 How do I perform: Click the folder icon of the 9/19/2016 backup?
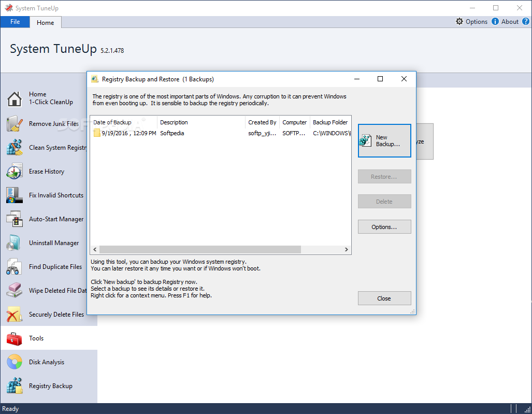tap(97, 133)
